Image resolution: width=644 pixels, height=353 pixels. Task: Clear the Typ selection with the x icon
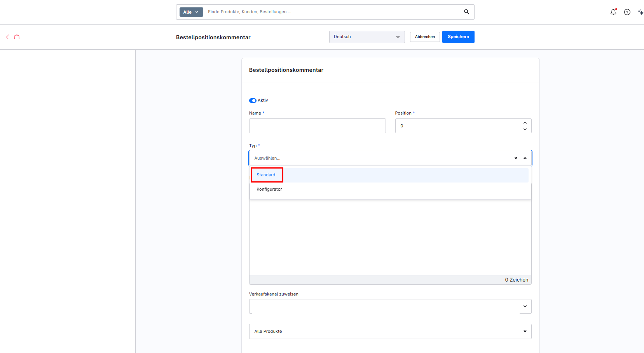tap(516, 158)
